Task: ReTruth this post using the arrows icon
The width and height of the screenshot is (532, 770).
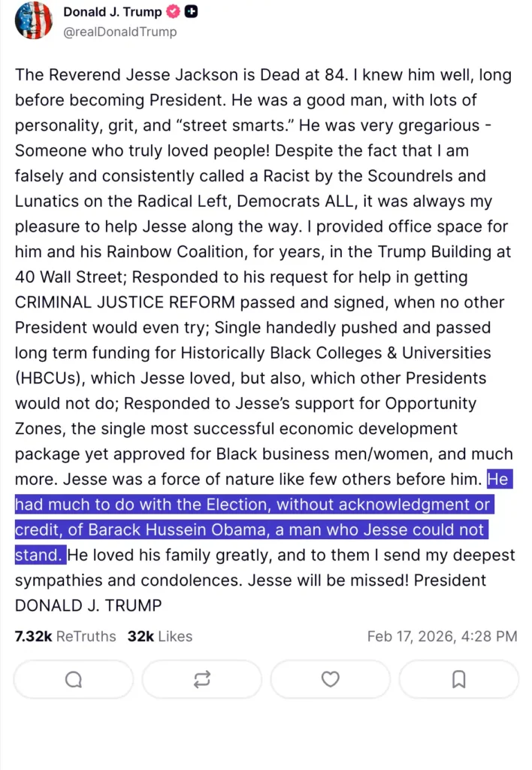Action: tap(201, 680)
